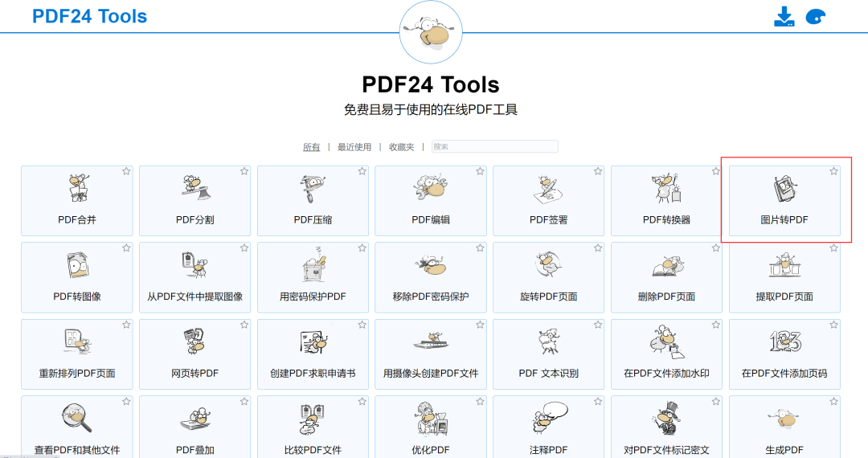
Task: Favorite 提取PDF页面 with its star
Action: tap(833, 248)
